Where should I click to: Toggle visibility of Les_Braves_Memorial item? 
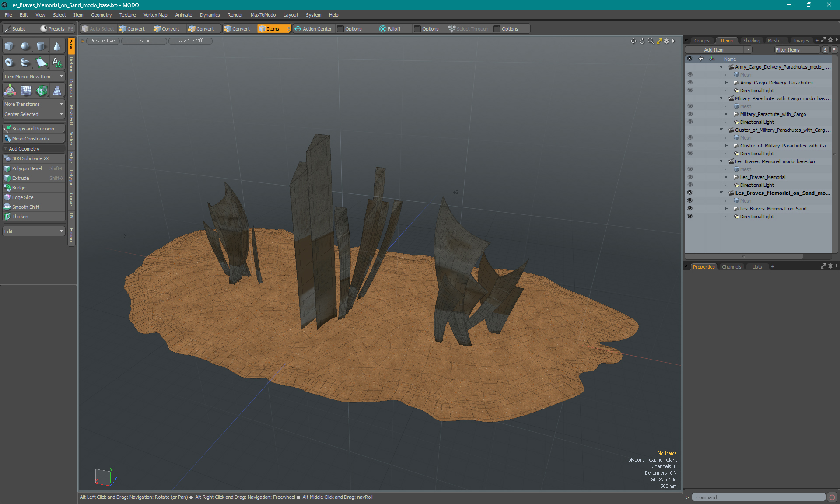point(690,177)
